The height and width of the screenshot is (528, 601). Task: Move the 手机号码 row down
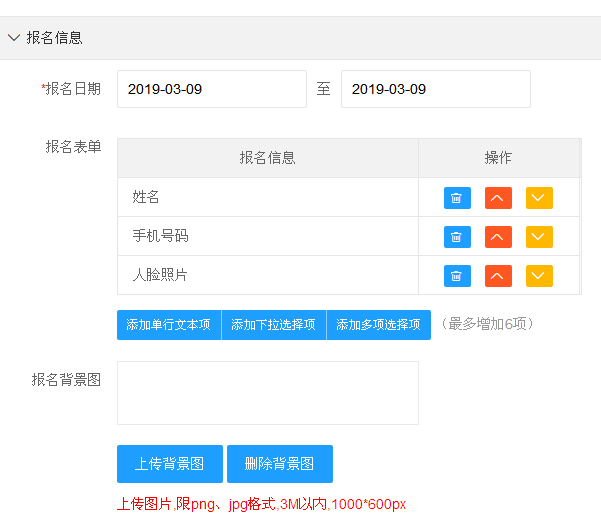539,237
